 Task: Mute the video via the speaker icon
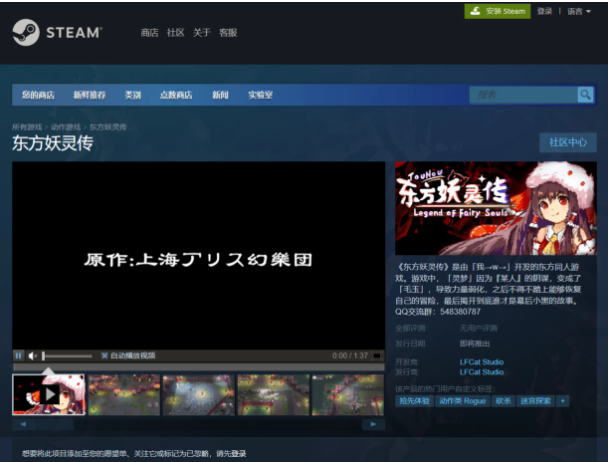pos(33,355)
